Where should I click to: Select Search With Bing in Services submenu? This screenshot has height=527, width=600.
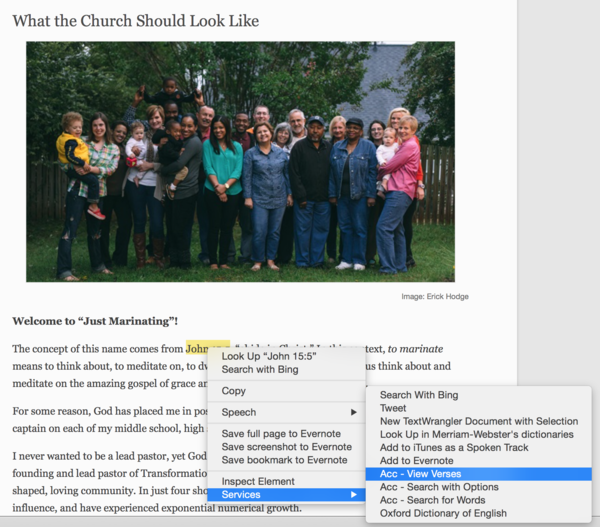(479, 395)
